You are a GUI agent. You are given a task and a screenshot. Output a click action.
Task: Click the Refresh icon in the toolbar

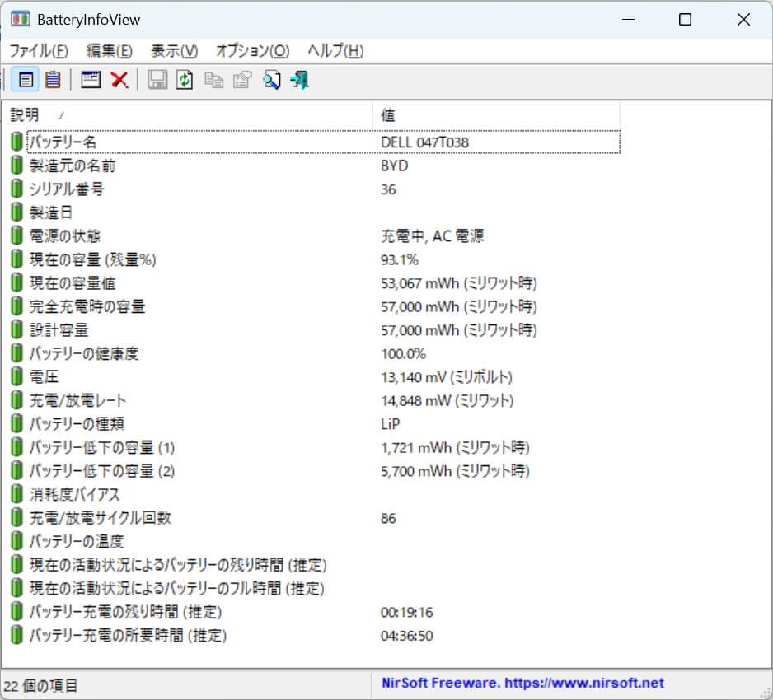(184, 80)
